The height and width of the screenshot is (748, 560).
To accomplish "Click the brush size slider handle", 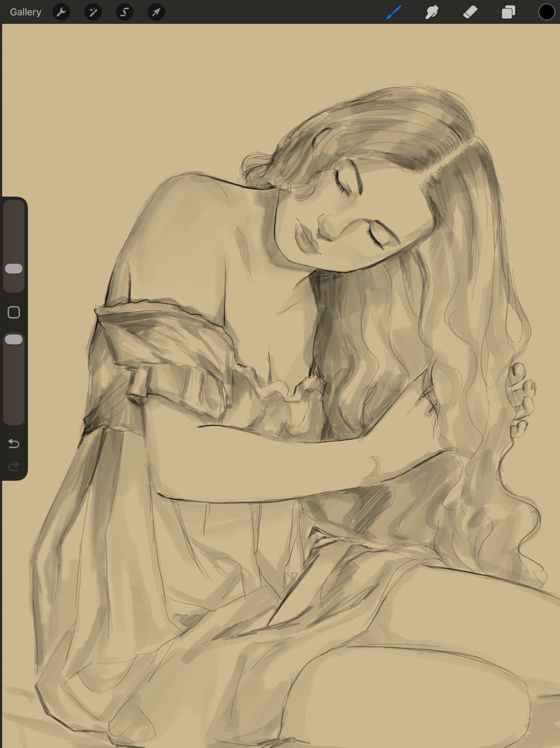I will pyautogui.click(x=14, y=269).
